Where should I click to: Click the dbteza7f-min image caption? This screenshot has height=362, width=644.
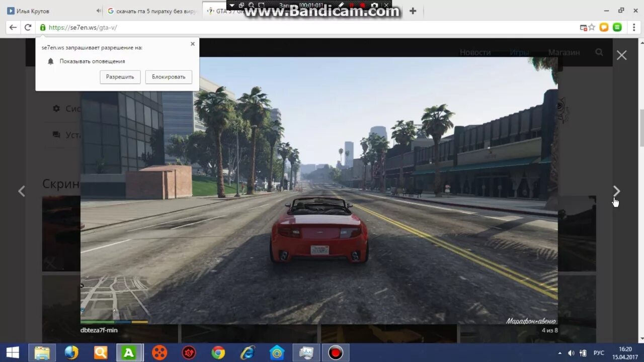click(x=99, y=330)
